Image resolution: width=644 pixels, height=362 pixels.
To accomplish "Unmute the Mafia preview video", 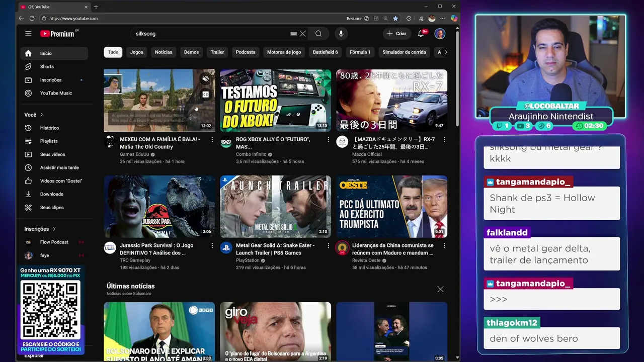I will [x=205, y=79].
